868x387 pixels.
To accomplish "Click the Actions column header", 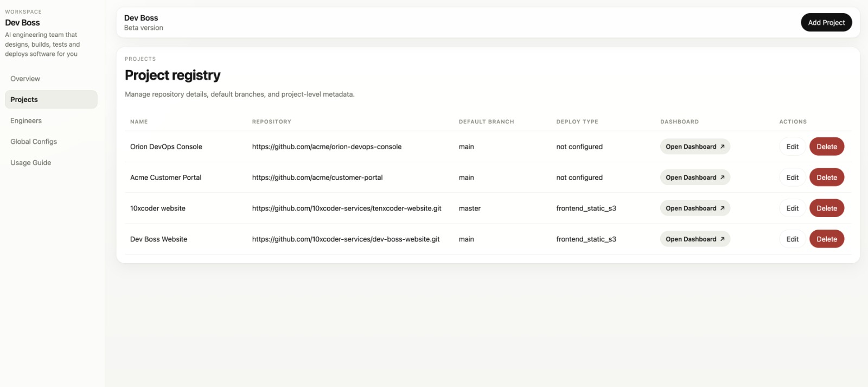I will pos(793,122).
